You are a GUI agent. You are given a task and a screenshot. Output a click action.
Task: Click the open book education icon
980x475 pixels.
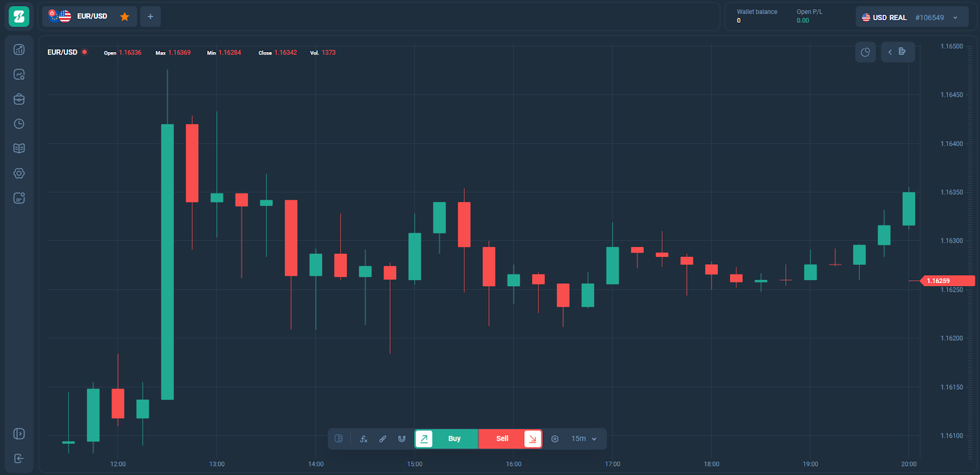(19, 148)
